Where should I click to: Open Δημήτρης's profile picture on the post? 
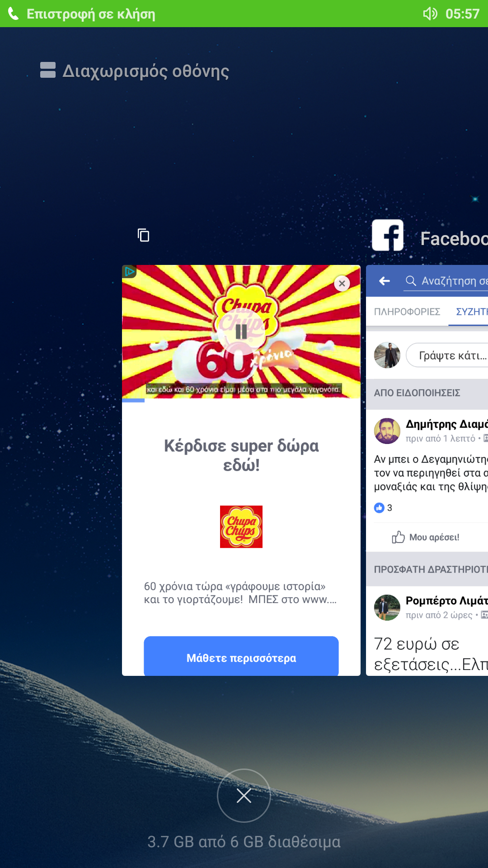pos(387,431)
